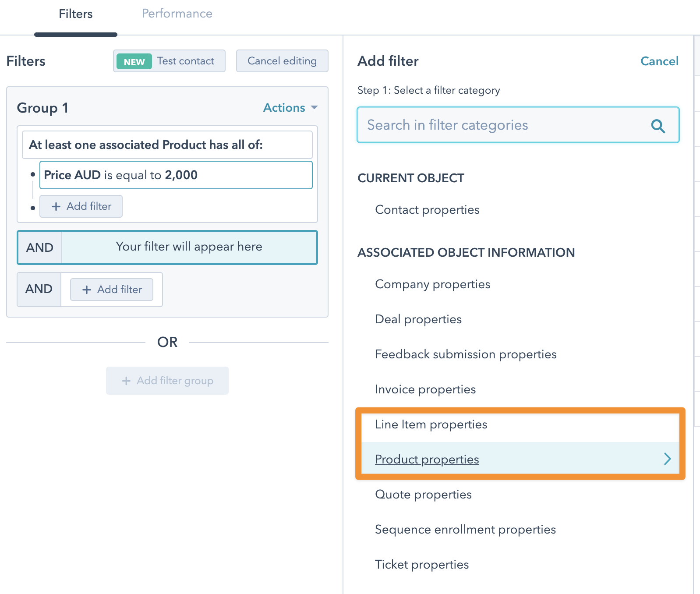Click Cancel editing button
700x594 pixels.
[x=282, y=61]
